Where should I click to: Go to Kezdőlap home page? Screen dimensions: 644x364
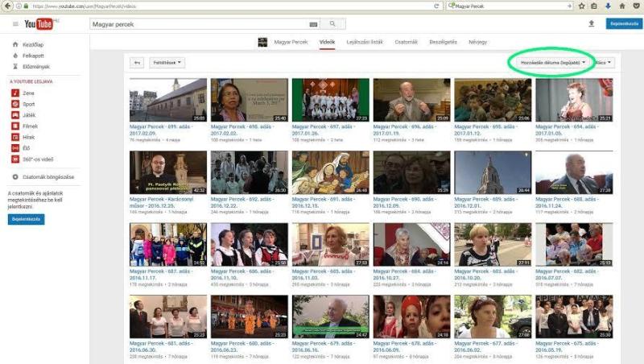(x=32, y=45)
